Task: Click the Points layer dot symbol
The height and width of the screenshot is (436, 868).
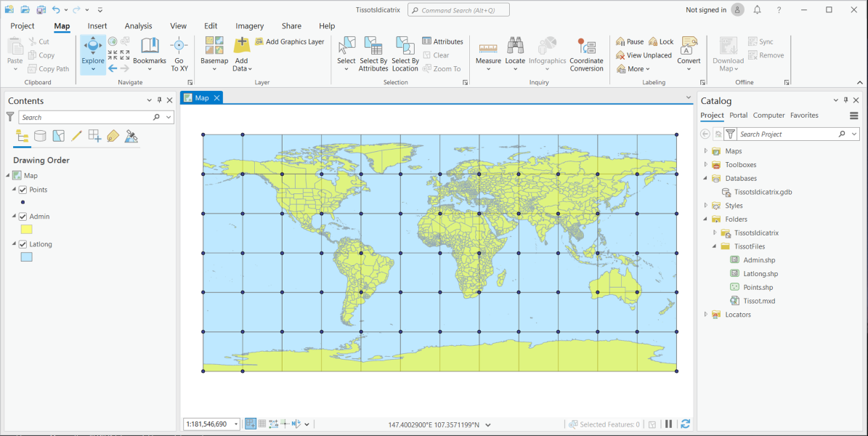Action: tap(23, 202)
